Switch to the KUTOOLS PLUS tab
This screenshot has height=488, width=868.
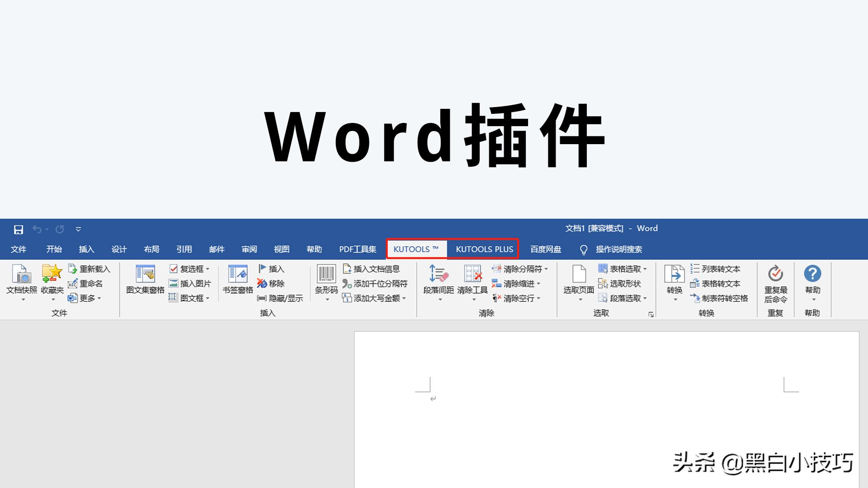(484, 249)
